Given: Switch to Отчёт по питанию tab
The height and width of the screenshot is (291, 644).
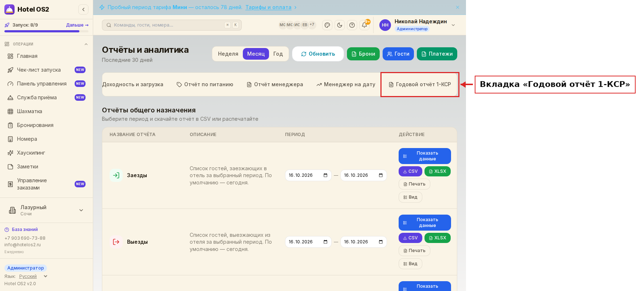Looking at the screenshot, I should click(x=205, y=84).
